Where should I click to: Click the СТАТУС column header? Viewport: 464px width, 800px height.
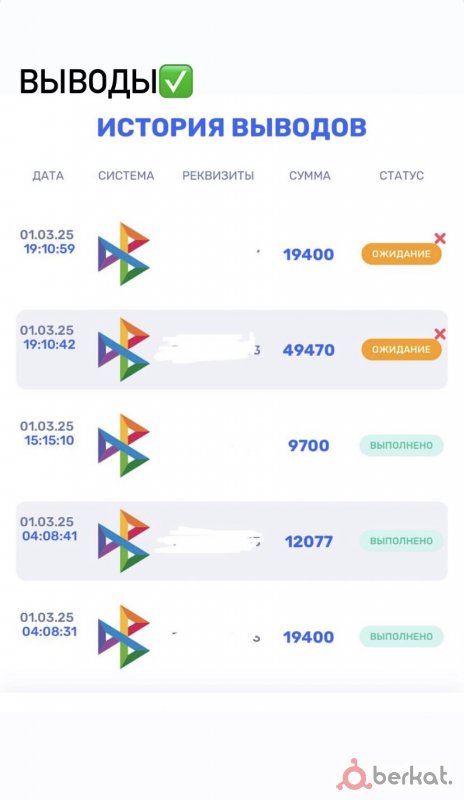[401, 176]
